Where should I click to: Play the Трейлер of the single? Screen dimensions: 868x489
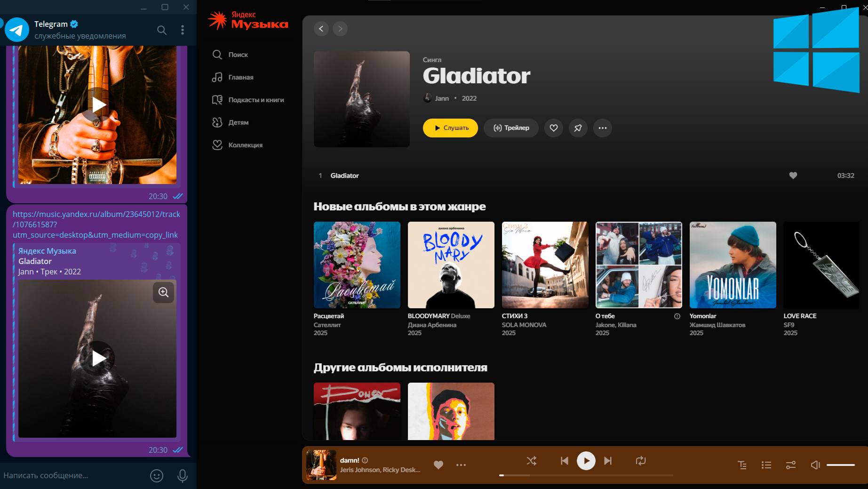(x=511, y=128)
